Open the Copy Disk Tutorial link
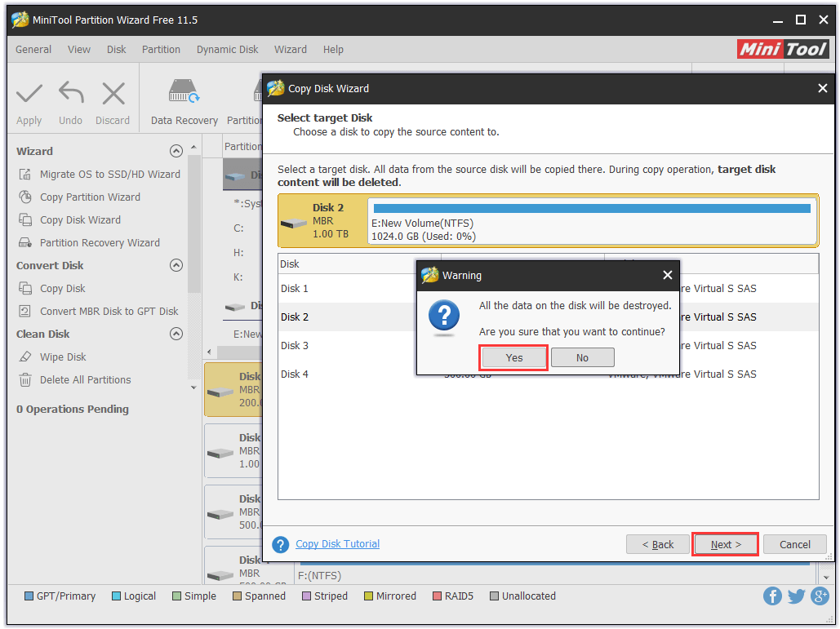This screenshot has width=840, height=629. [x=337, y=544]
